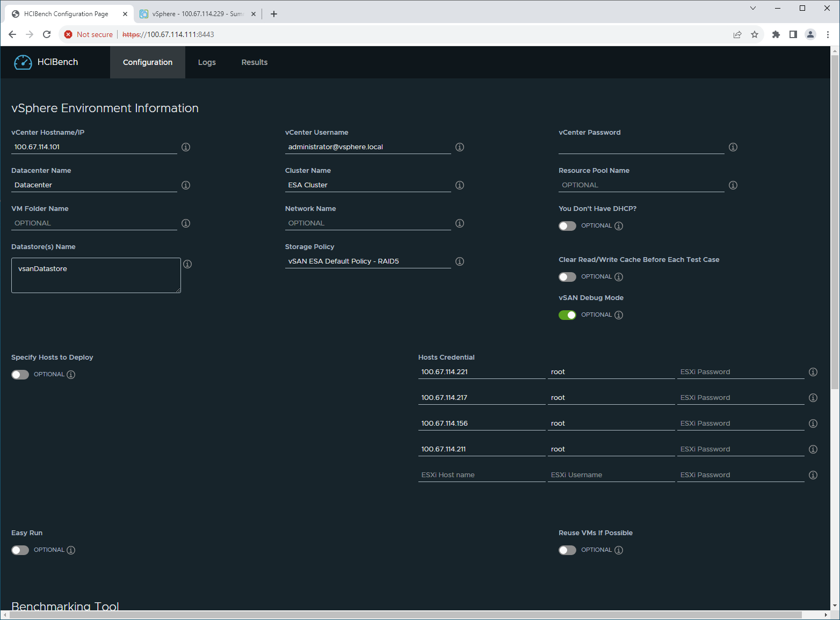Open the Chrome three-dot menu

point(828,34)
